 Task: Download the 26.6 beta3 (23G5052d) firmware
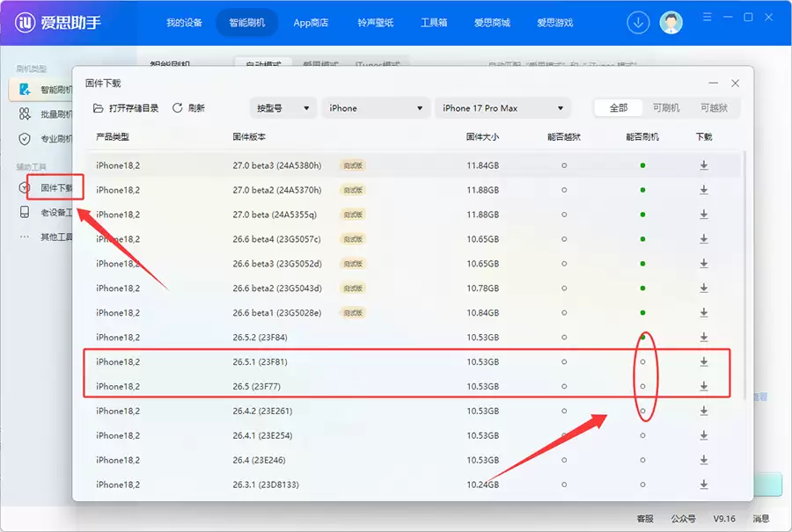point(704,264)
